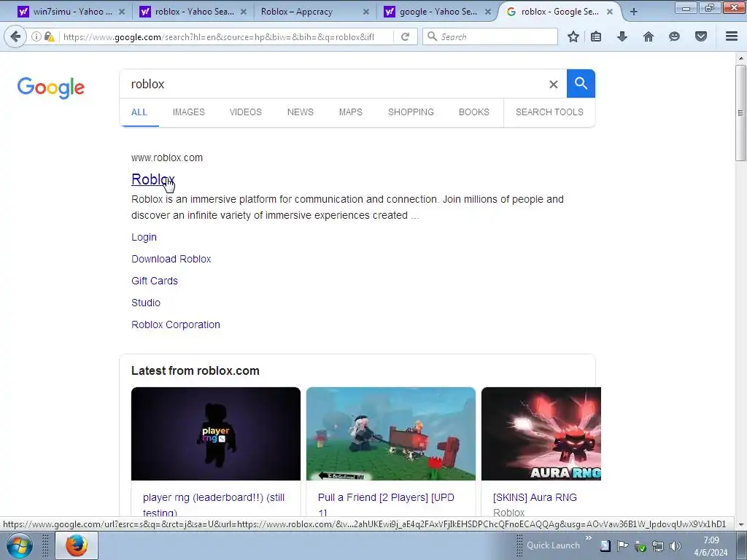Select the MAPS search tab
The height and width of the screenshot is (560, 747).
click(351, 112)
